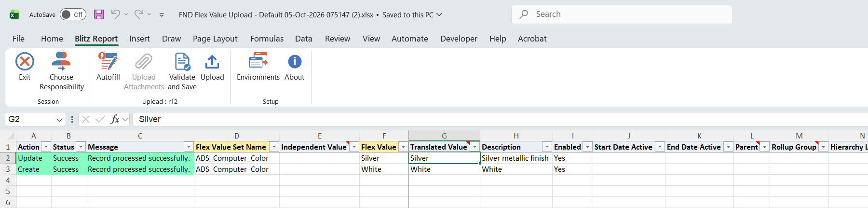This screenshot has width=868, height=208.
Task: Click Upload Attachments paperclip icon
Action: click(144, 62)
